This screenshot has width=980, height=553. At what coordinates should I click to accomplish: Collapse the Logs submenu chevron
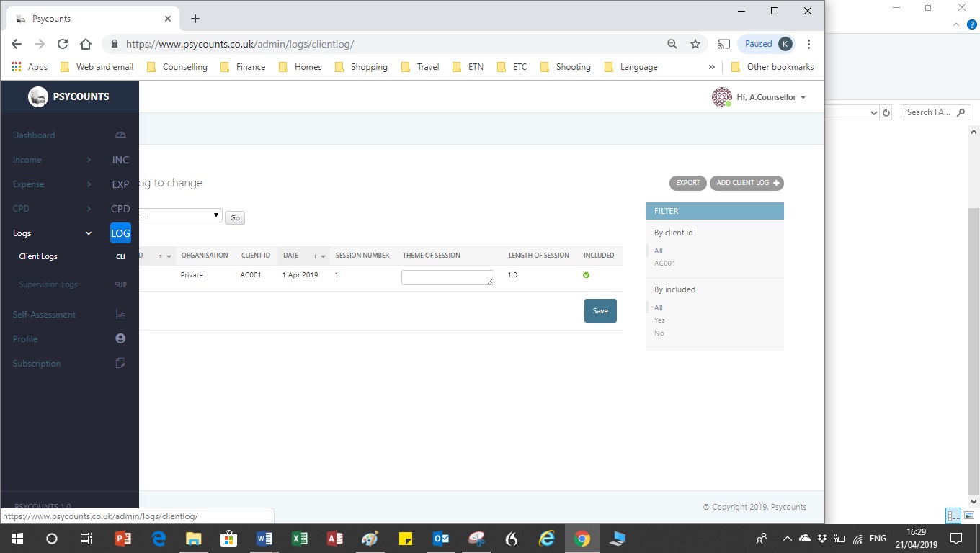(x=89, y=233)
